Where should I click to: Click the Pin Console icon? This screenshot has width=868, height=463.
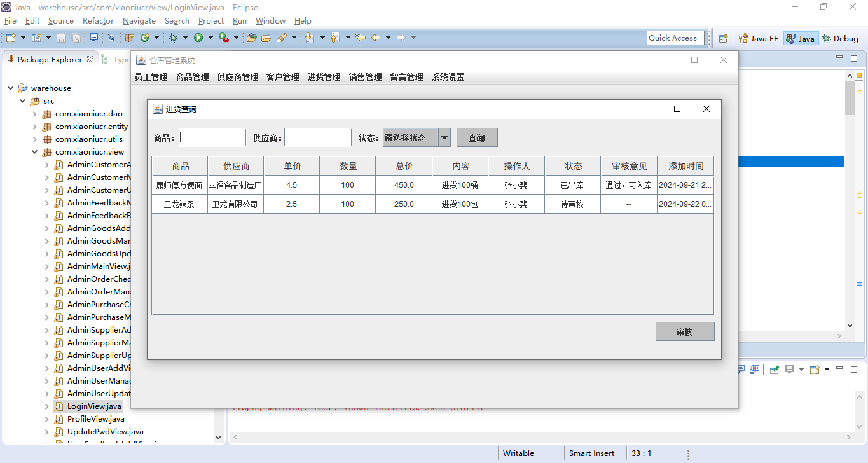coord(774,370)
